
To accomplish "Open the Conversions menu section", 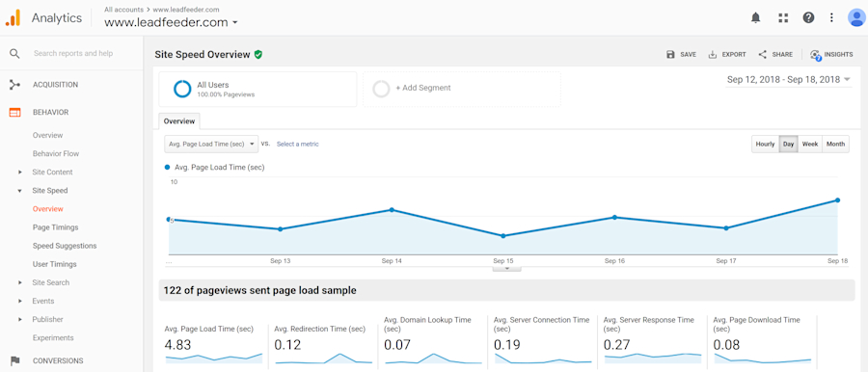I will pos(58,361).
